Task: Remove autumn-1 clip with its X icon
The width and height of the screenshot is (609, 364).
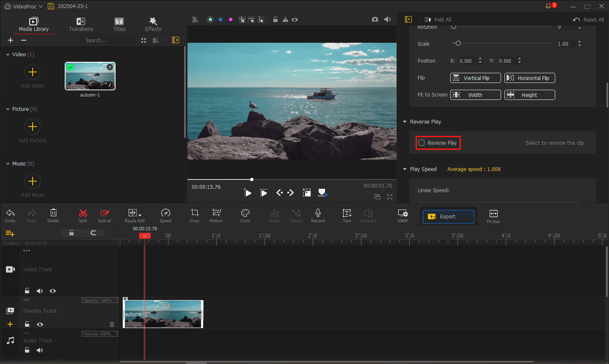Action: [110, 67]
